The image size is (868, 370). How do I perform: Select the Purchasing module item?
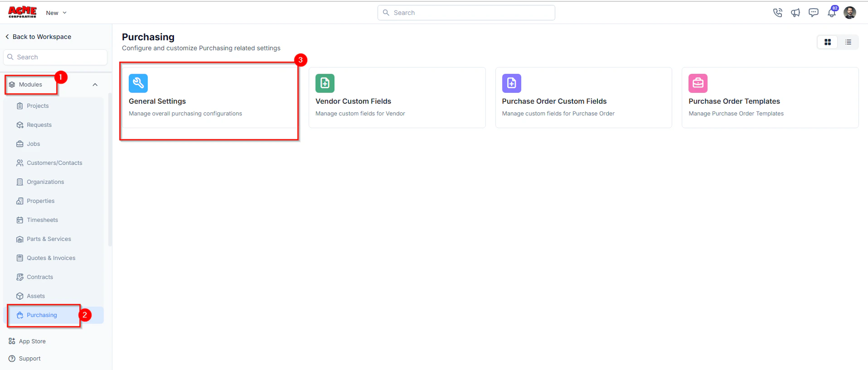click(x=53, y=315)
